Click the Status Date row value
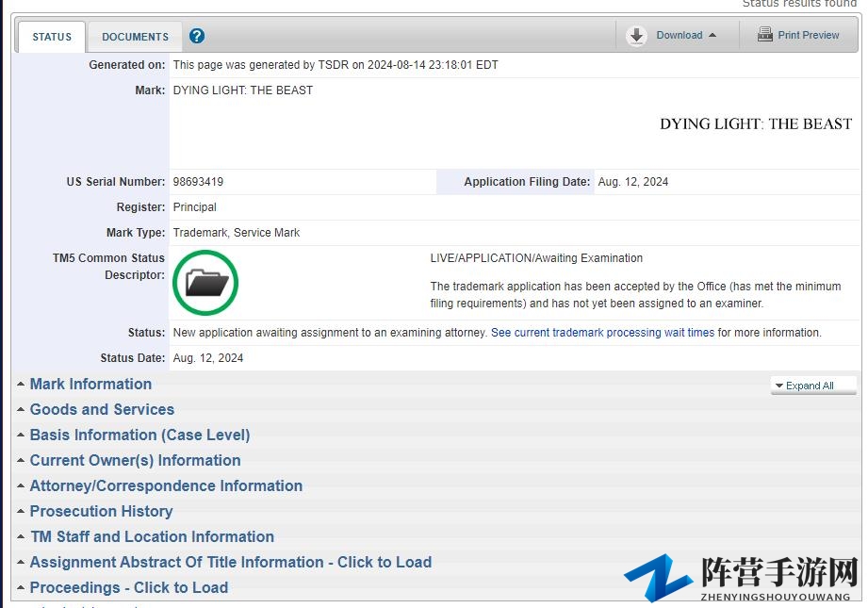 coord(208,357)
